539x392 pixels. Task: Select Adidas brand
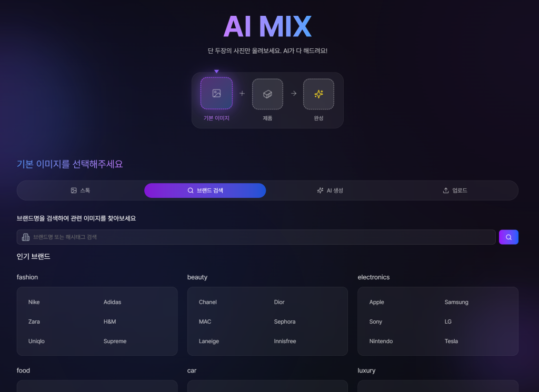(x=112, y=302)
